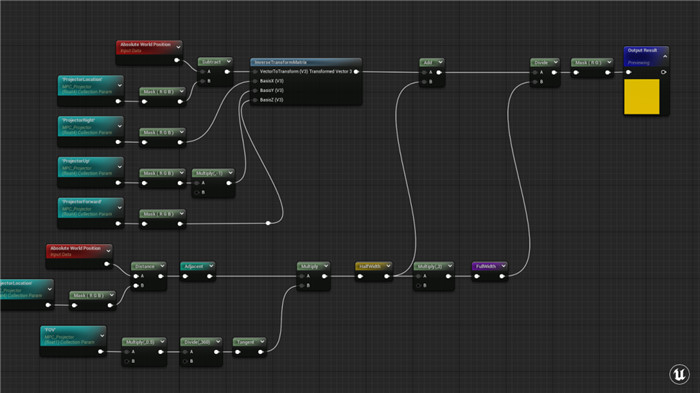The height and width of the screenshot is (393, 700).
Task: Click the Multiply(,2) node's B input pin
Action: (418, 286)
